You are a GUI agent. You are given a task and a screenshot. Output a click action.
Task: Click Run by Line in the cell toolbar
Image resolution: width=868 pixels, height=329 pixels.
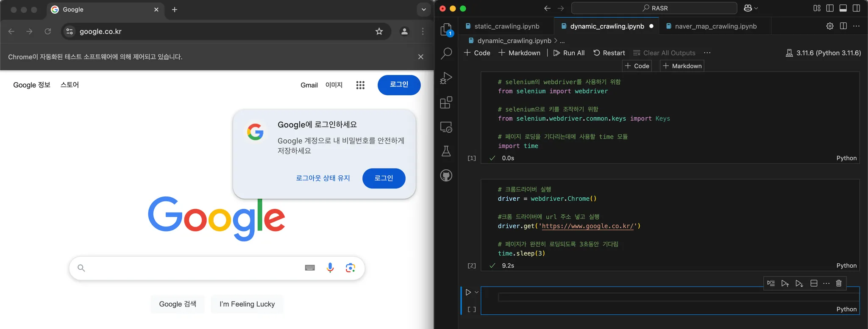(771, 283)
